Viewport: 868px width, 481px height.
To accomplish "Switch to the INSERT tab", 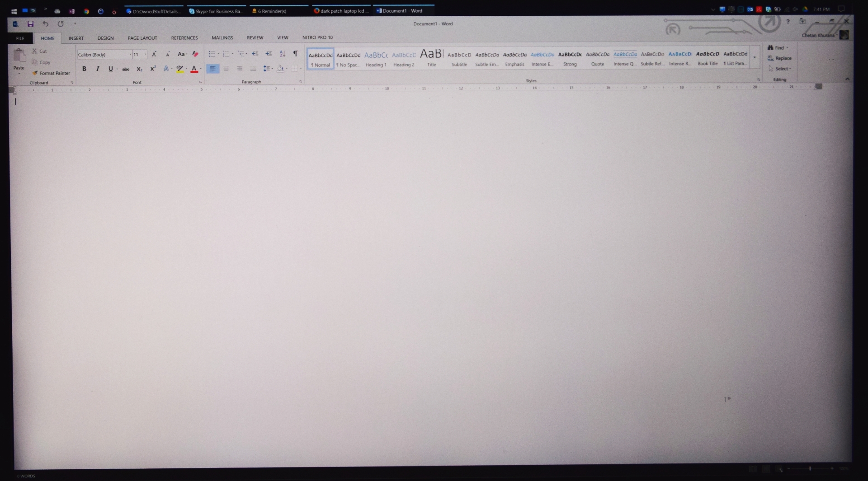I will (x=76, y=38).
